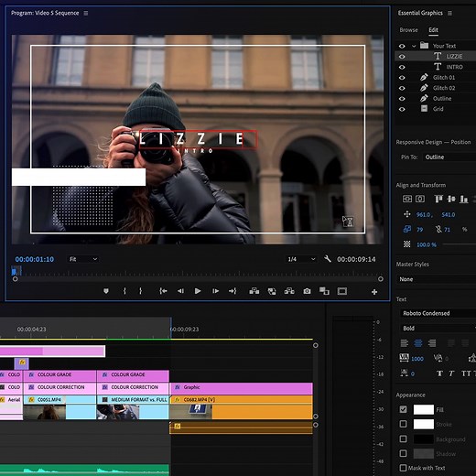Click the blue 00:00:01:10 timecode
Viewport: 476px width, 476px height.
(x=35, y=259)
